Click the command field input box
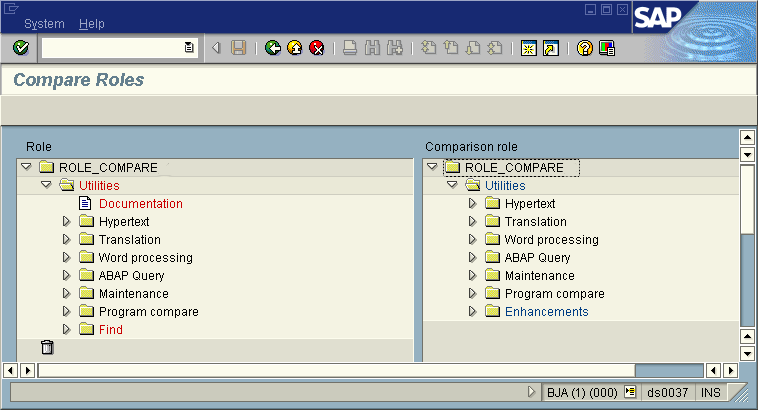The width and height of the screenshot is (758, 410). 112,48
